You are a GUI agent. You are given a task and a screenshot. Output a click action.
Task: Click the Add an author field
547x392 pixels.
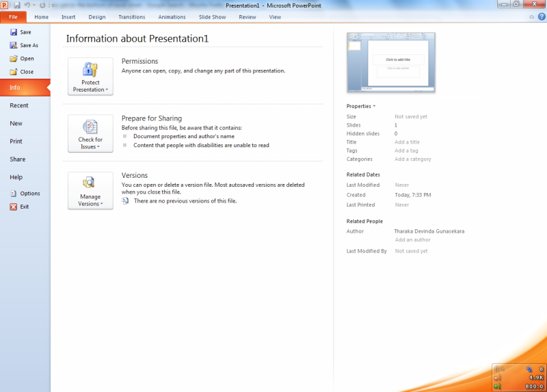click(413, 240)
